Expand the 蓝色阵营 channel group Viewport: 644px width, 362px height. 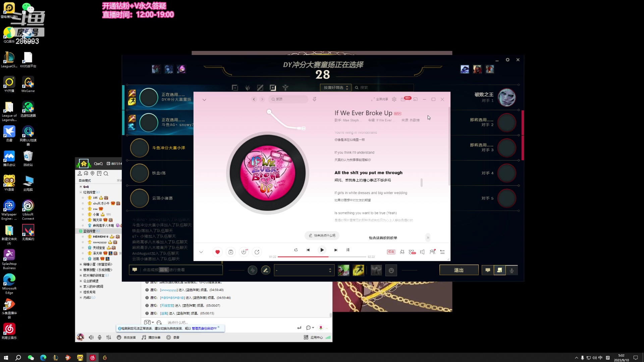point(81,231)
